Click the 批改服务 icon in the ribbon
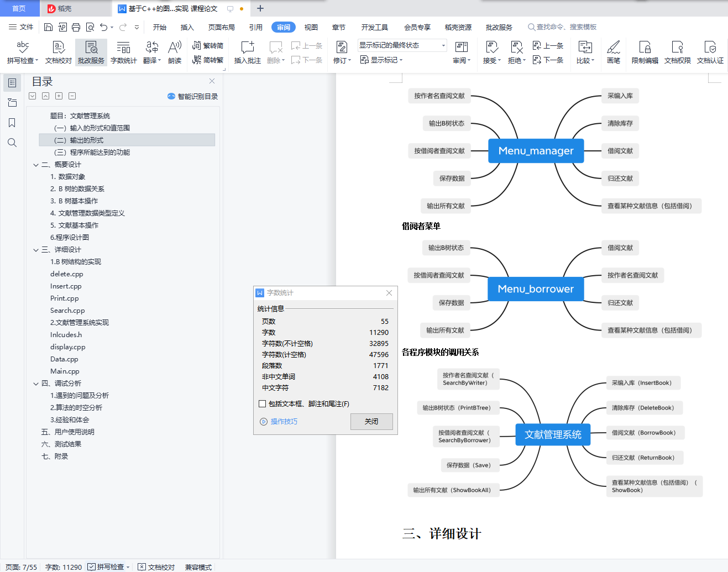 click(91, 53)
